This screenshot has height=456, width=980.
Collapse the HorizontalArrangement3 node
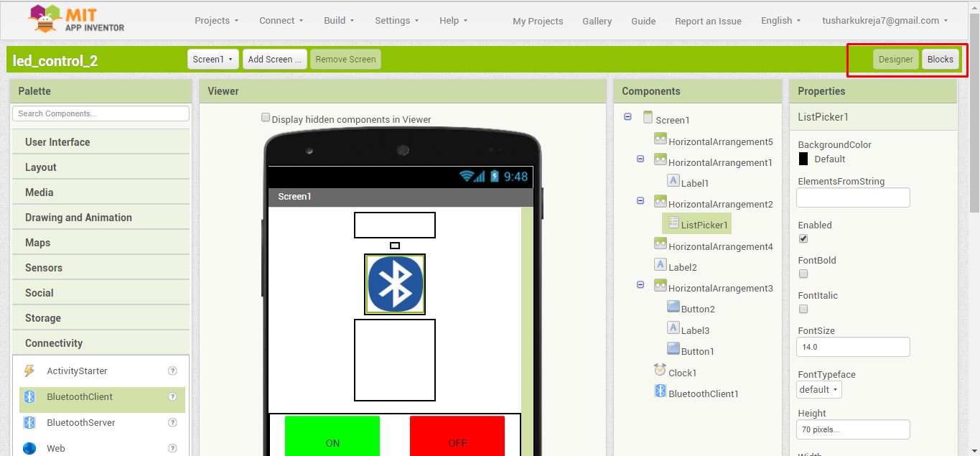pos(640,285)
